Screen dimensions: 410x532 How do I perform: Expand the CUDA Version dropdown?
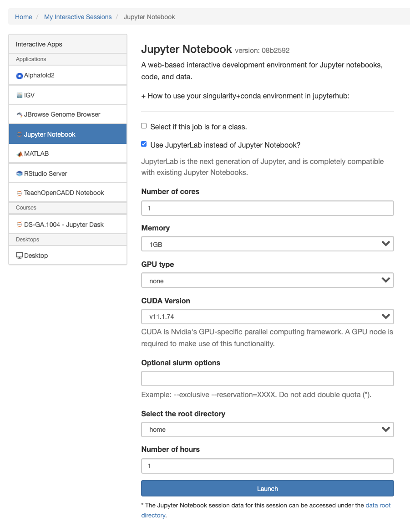pyautogui.click(x=267, y=317)
